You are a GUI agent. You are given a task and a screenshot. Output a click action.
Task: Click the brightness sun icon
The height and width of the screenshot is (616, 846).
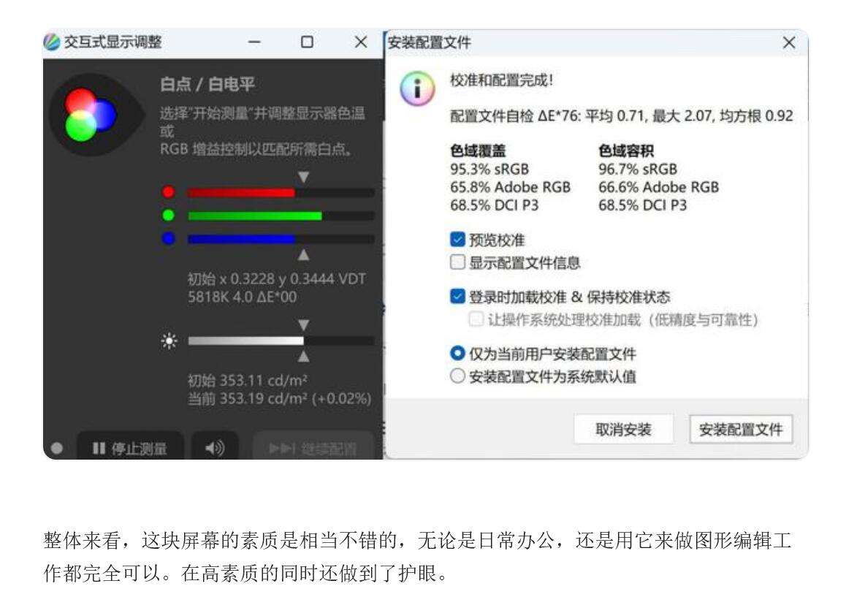coord(169,341)
